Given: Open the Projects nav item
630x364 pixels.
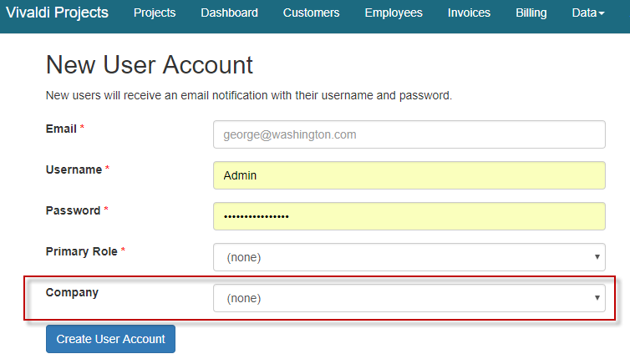Looking at the screenshot, I should [x=155, y=13].
